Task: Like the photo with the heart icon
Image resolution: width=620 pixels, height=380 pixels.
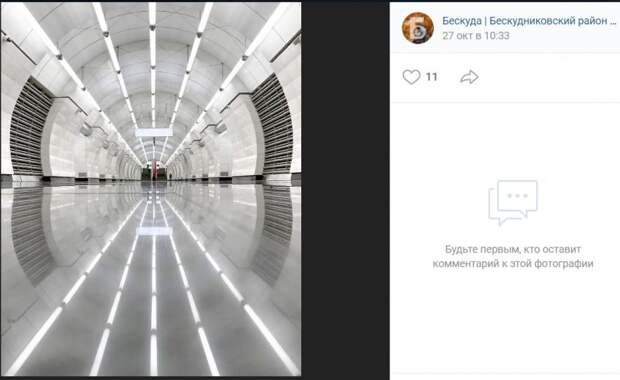Action: 411,77
